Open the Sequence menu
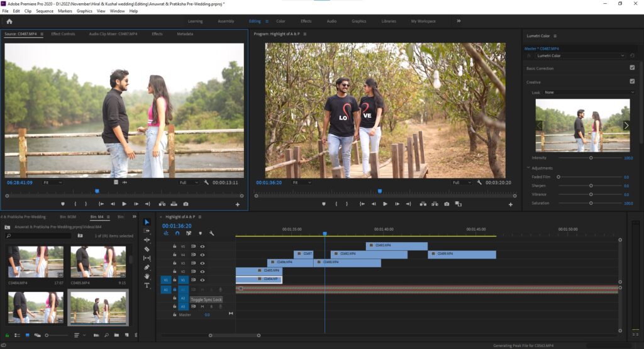644x349 pixels. (45, 11)
